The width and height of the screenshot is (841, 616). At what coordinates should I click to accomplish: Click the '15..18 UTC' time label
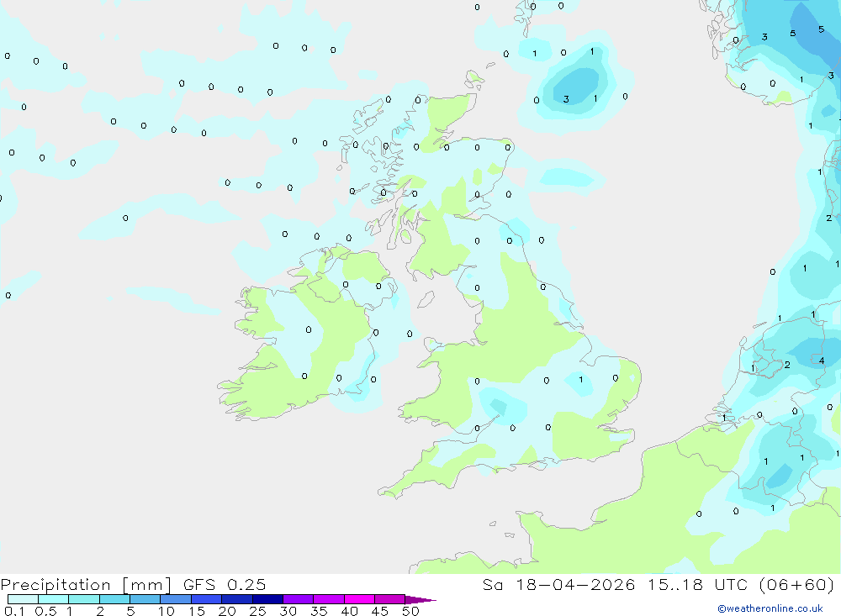coord(700,584)
